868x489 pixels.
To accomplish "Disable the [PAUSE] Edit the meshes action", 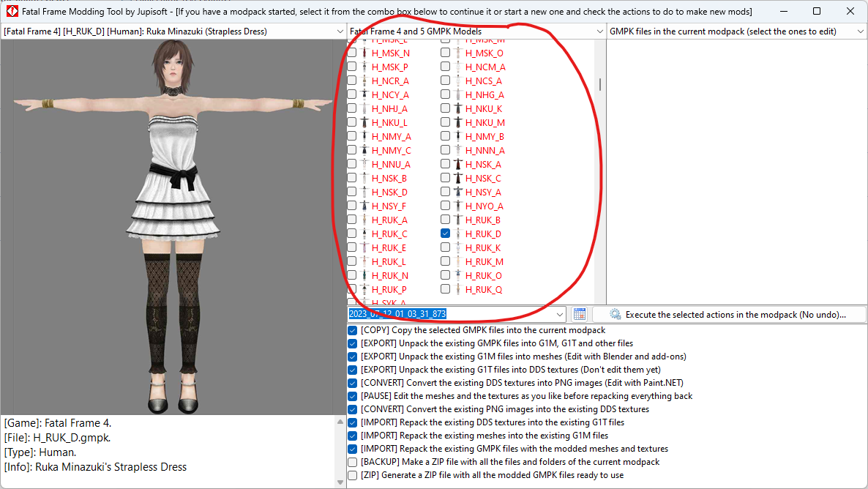I will (352, 397).
